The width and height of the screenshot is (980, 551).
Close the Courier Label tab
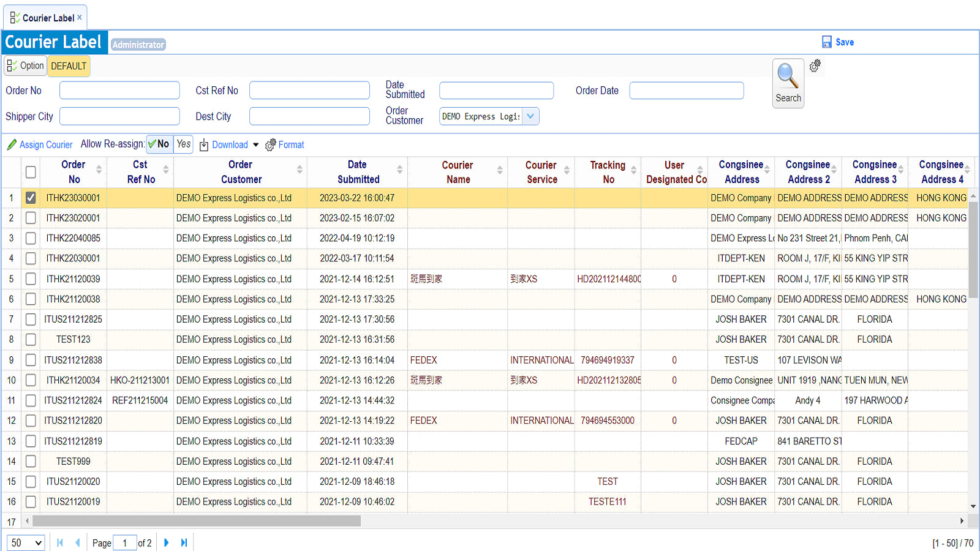pyautogui.click(x=80, y=18)
